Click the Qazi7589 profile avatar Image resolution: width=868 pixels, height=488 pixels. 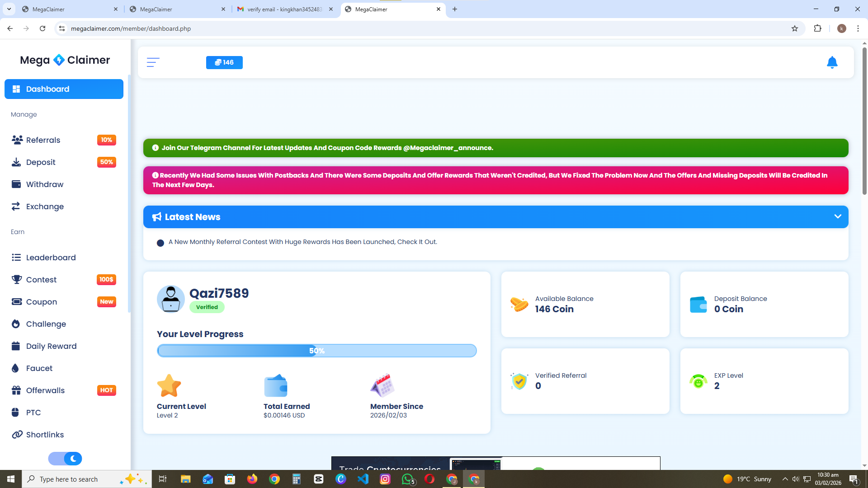pyautogui.click(x=171, y=299)
